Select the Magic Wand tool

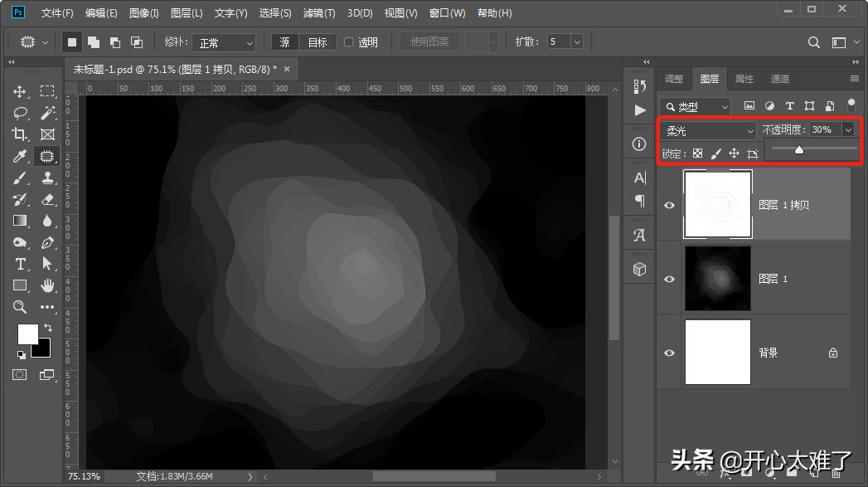click(47, 113)
